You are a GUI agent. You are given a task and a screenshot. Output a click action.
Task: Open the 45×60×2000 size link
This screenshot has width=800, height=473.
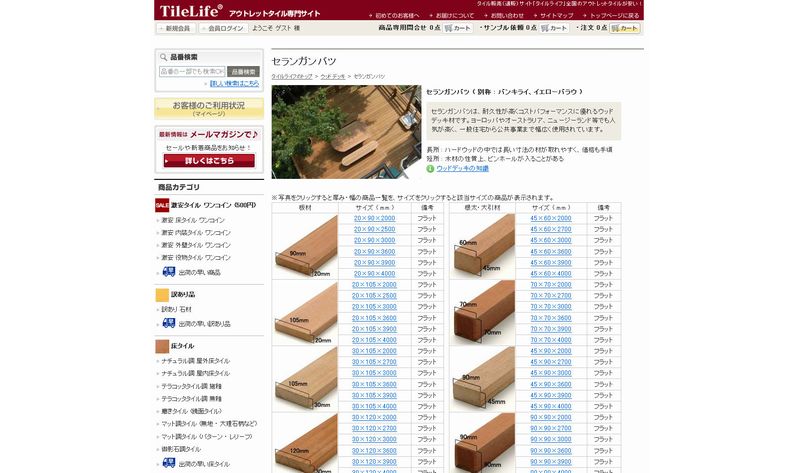tap(551, 218)
